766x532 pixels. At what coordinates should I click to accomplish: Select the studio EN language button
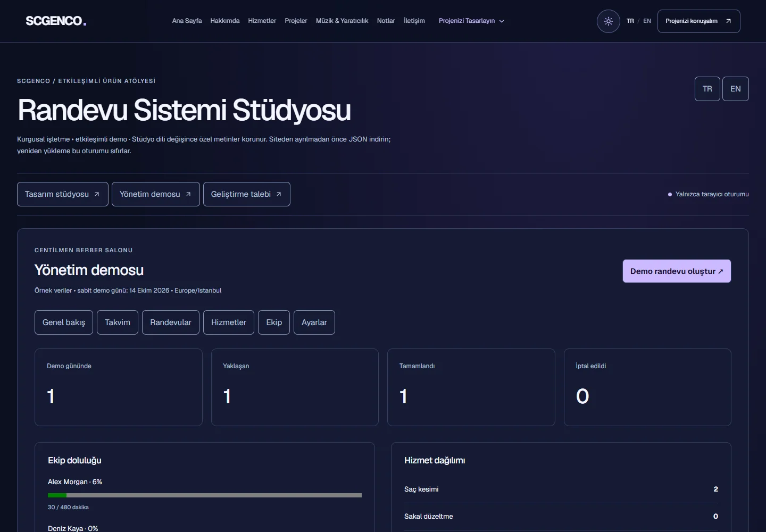[x=736, y=89]
